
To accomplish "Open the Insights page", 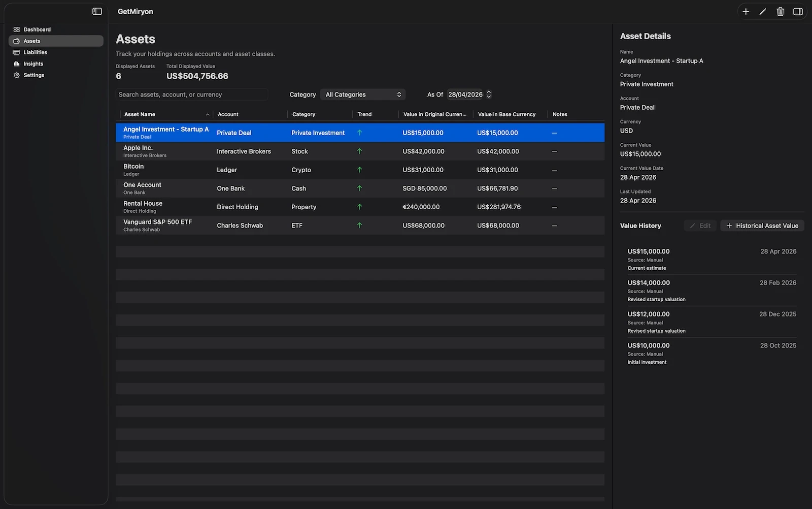I will (56, 63).
